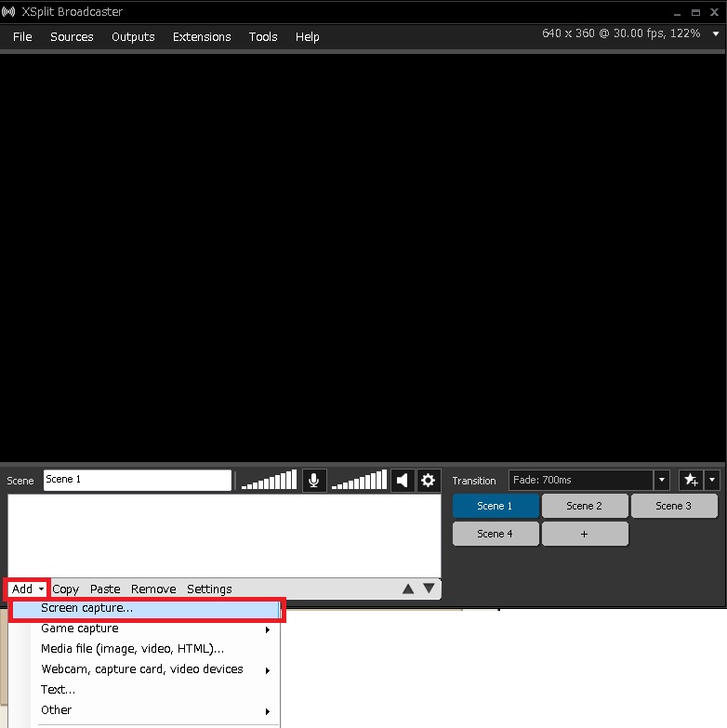This screenshot has width=727, height=728.
Task: Switch to Scene 4
Action: coord(495,534)
